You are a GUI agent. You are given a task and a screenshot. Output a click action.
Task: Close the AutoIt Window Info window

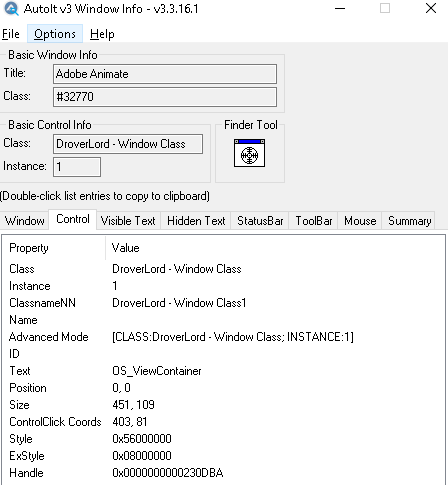(x=431, y=8)
